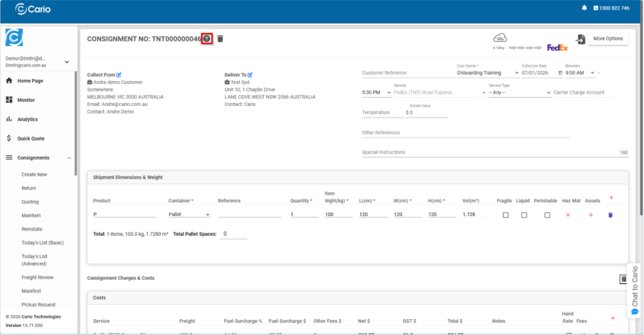This screenshot has height=335, width=644.
Task: Select Manifest in the Consignments menu
Action: (31, 290)
